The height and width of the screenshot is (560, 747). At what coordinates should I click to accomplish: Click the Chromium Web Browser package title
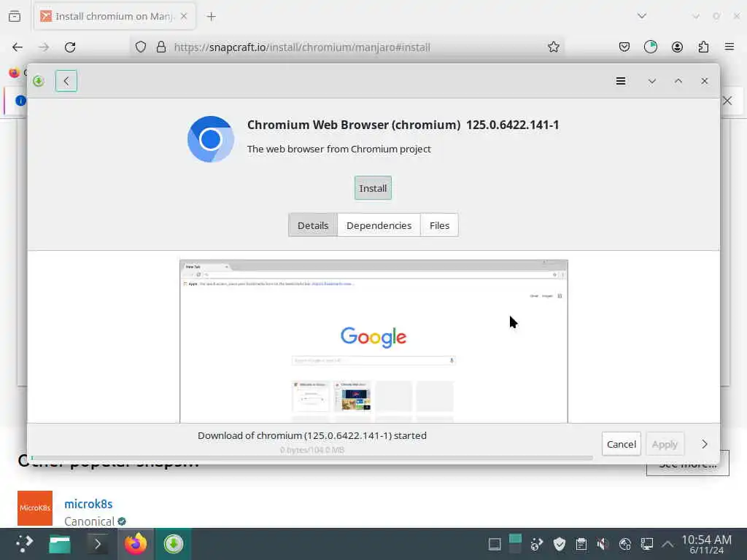click(x=403, y=125)
